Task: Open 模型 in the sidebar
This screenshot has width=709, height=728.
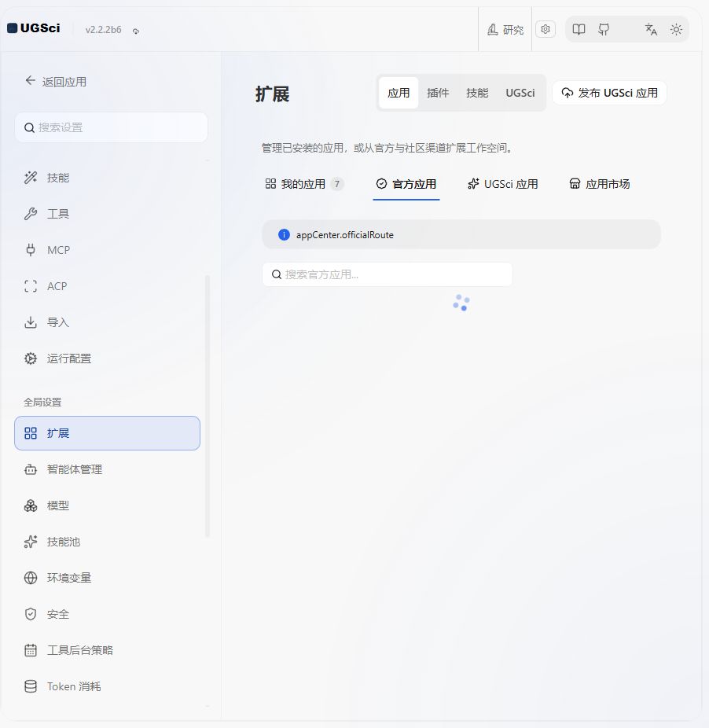Action: tap(107, 506)
